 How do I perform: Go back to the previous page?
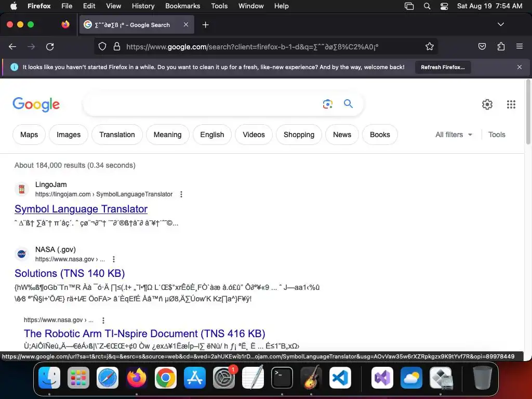12,46
